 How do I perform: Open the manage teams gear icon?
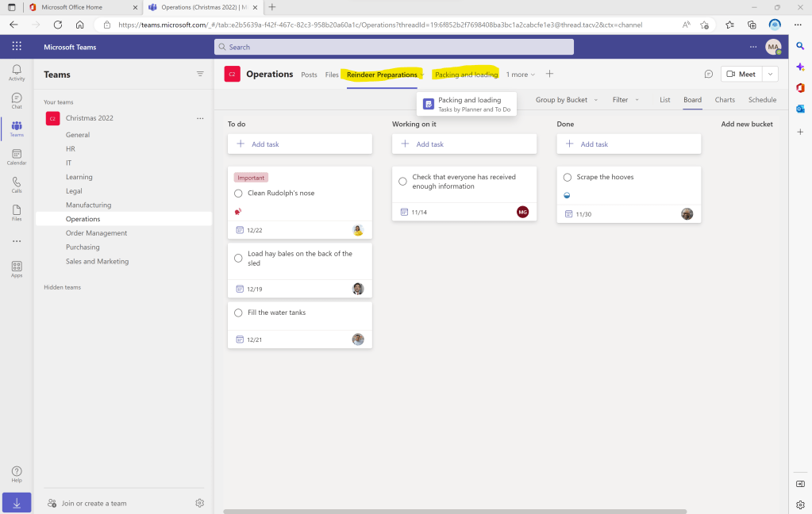tap(200, 503)
